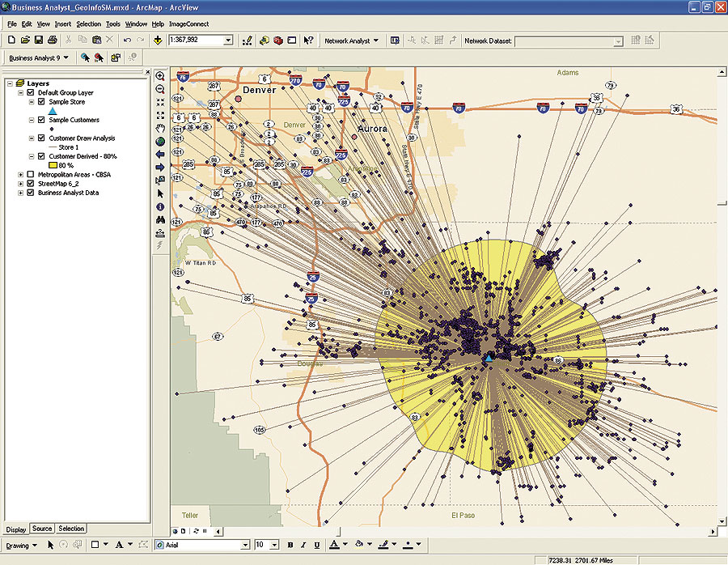The height and width of the screenshot is (565, 728).
Task: Go to next extent arrow
Action: click(x=160, y=168)
